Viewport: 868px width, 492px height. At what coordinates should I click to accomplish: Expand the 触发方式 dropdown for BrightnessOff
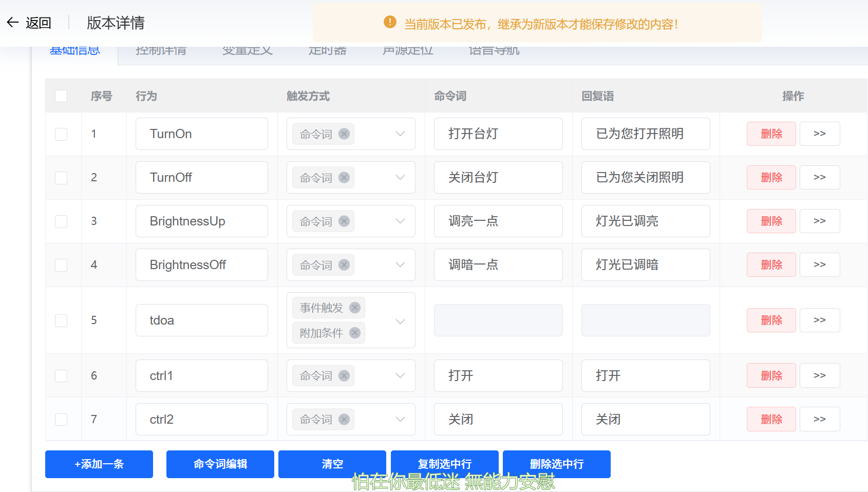coord(400,264)
